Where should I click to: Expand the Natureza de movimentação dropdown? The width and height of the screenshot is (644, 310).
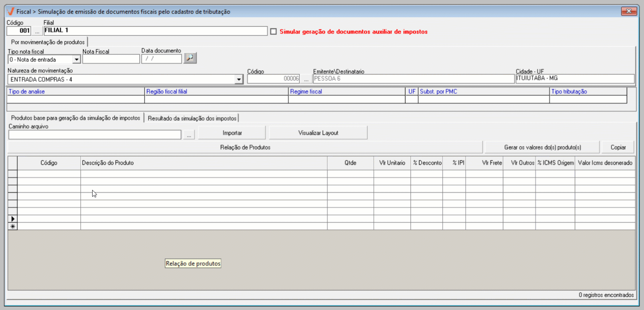pyautogui.click(x=239, y=79)
